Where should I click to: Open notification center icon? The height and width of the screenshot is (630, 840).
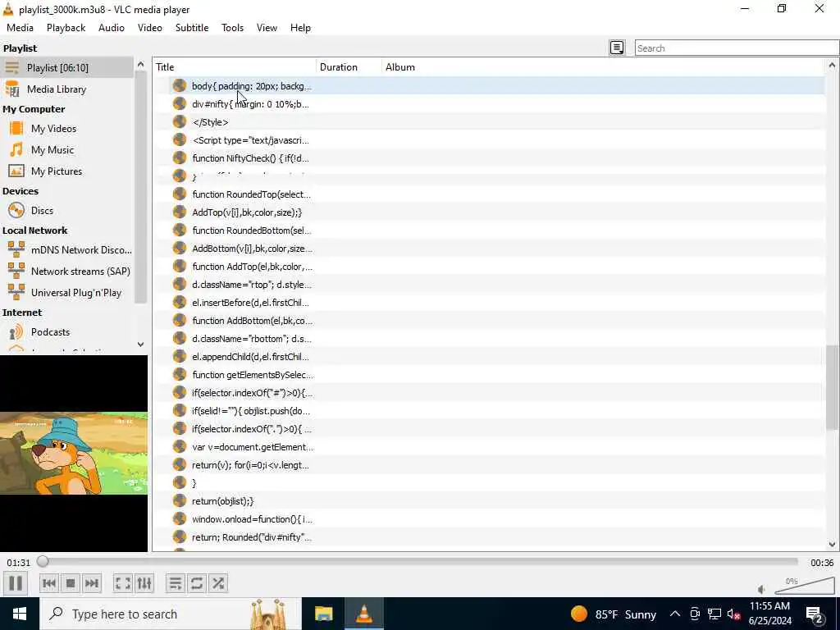tap(815, 614)
